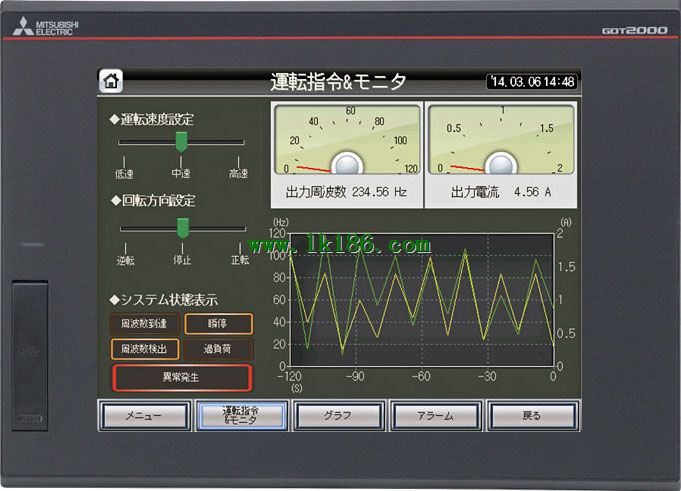Click the date and time display
Viewport: 681px width, 491px height.
pos(532,82)
